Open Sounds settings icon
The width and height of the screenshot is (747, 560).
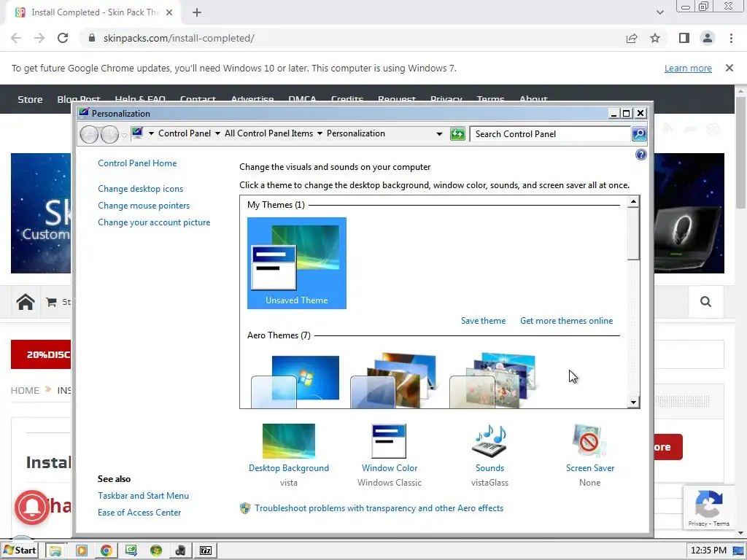coord(489,441)
